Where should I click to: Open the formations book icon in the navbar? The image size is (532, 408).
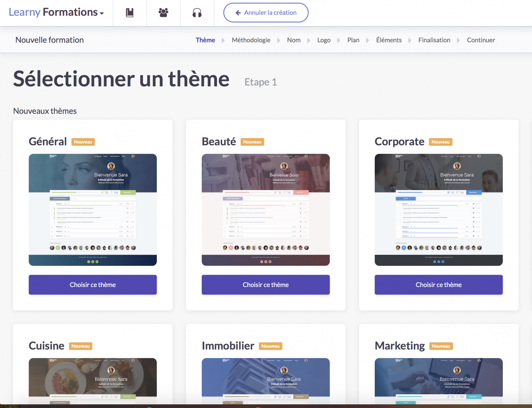[129, 12]
